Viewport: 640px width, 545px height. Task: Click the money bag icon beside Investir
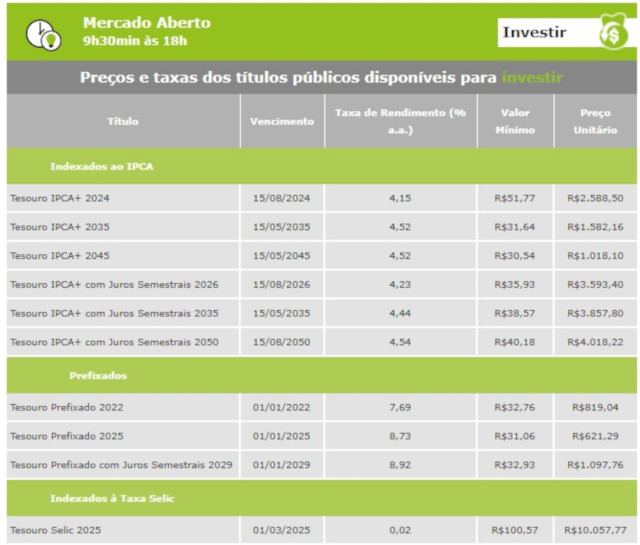point(613,31)
